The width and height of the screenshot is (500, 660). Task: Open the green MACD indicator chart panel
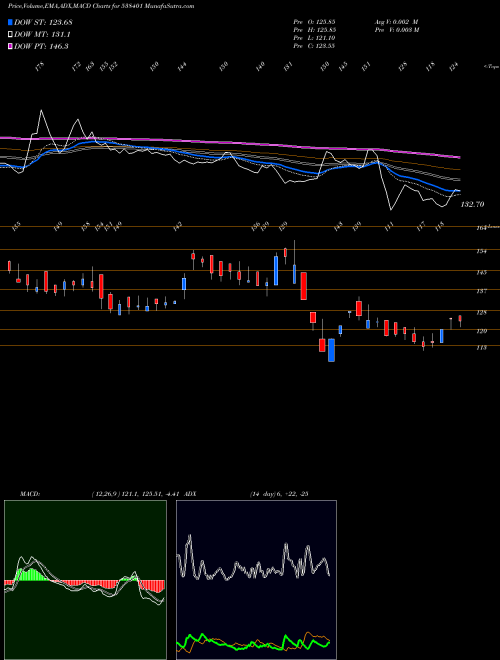[x=85, y=580]
